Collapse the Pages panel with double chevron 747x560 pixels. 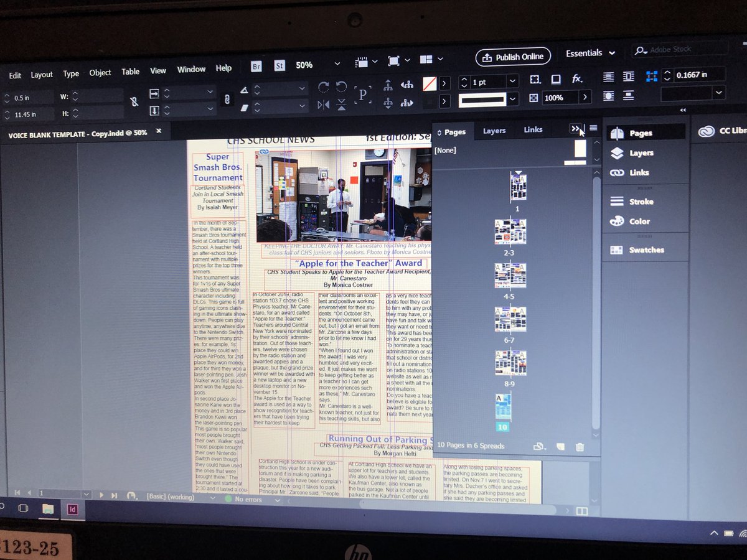click(576, 129)
